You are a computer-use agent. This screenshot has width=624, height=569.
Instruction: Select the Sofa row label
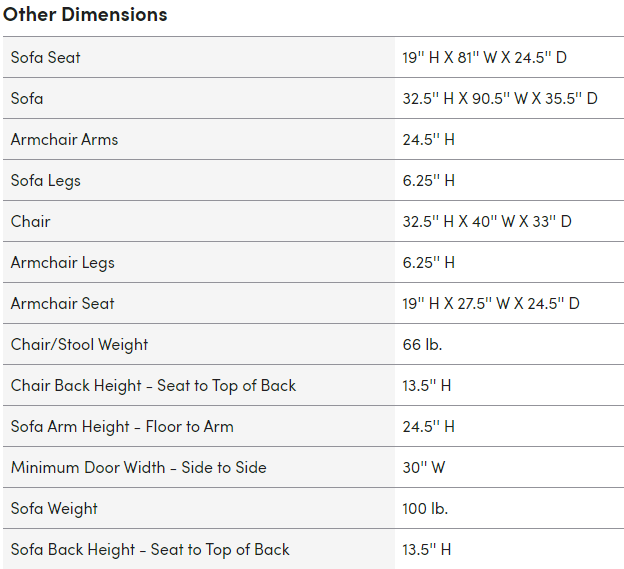(27, 98)
